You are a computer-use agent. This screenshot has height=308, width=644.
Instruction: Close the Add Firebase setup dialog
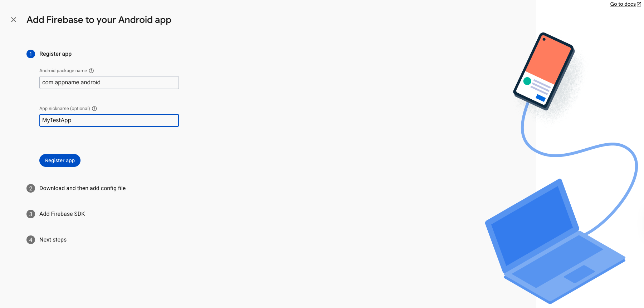[14, 20]
